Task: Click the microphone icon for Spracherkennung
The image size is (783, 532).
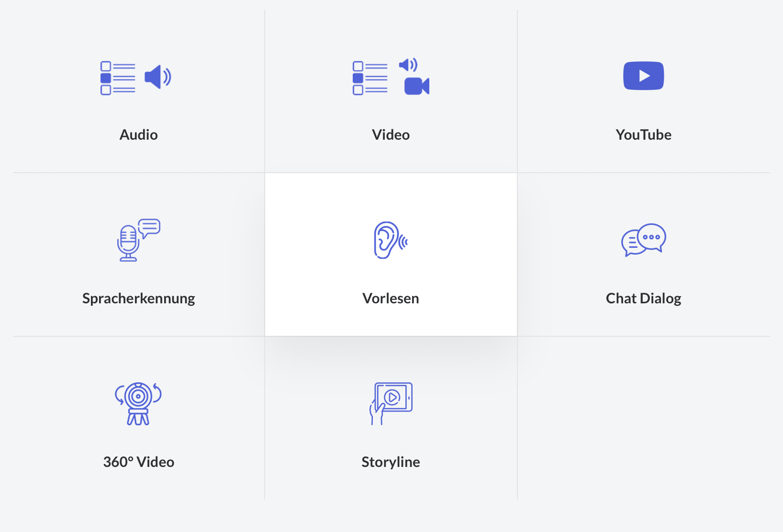Action: pos(128,243)
